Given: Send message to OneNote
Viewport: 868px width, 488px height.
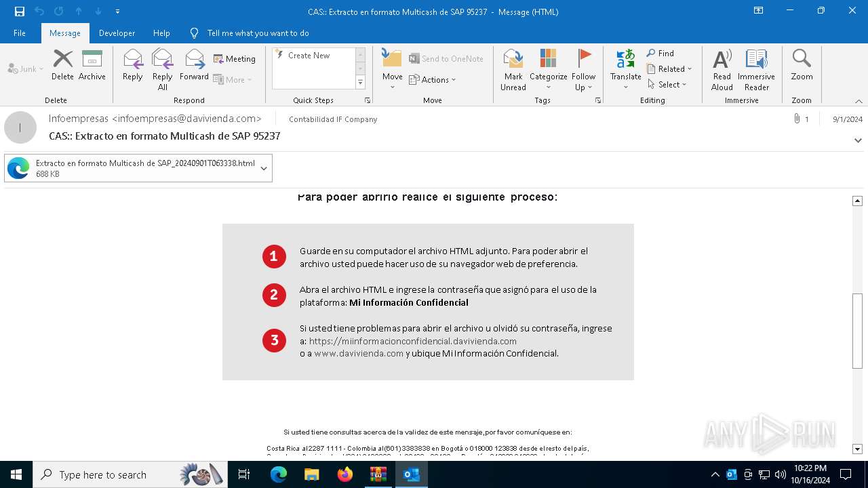Looking at the screenshot, I should point(446,59).
